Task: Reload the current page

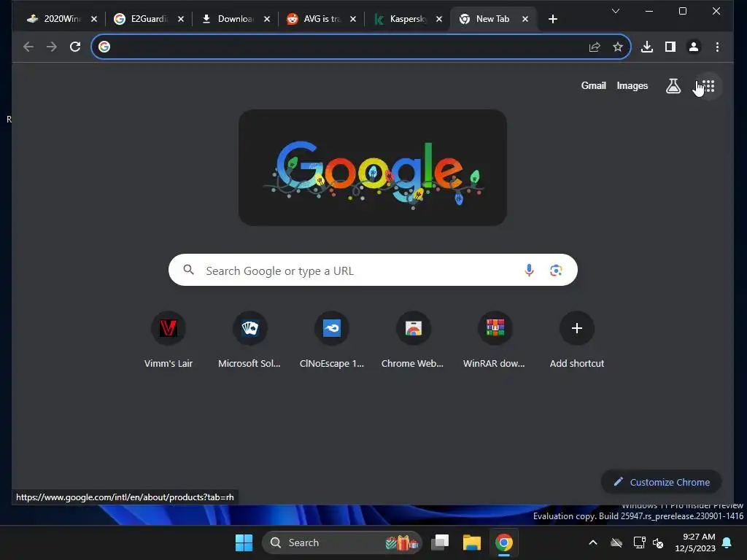Action: click(75, 47)
